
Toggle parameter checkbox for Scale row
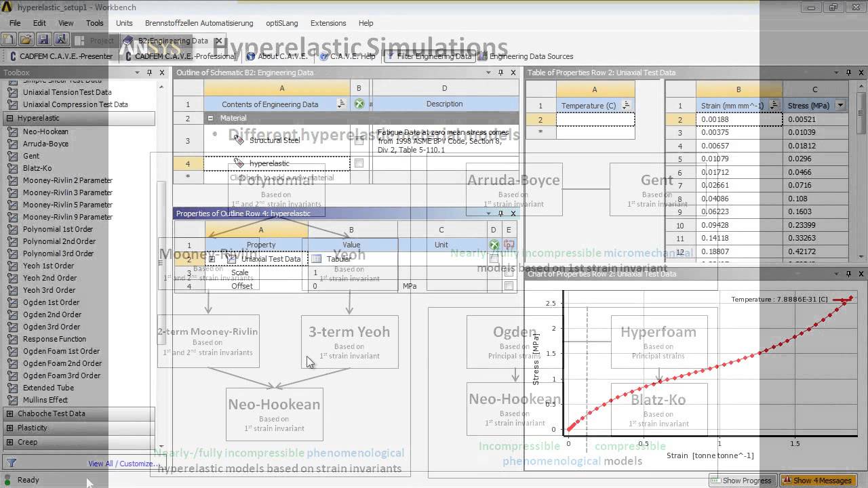click(x=509, y=272)
